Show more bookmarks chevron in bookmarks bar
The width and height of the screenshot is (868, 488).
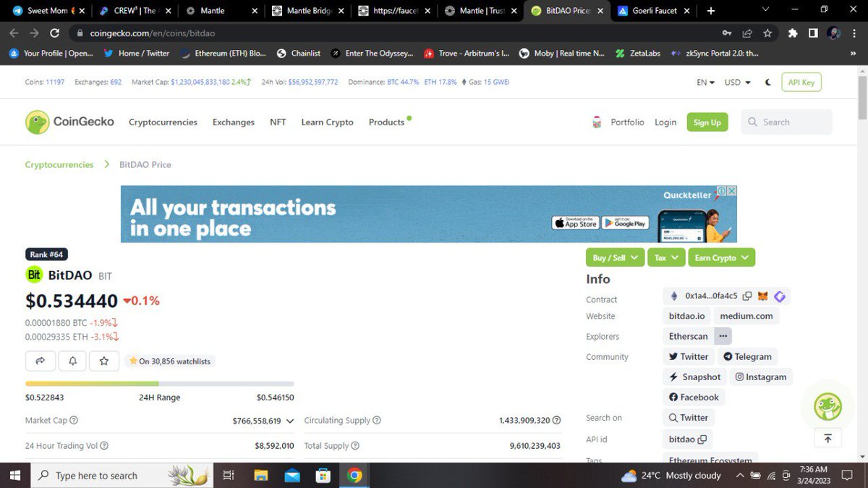point(853,54)
